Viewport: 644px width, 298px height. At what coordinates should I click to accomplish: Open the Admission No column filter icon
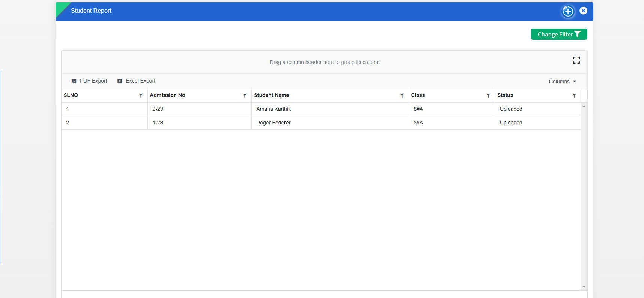(245, 95)
